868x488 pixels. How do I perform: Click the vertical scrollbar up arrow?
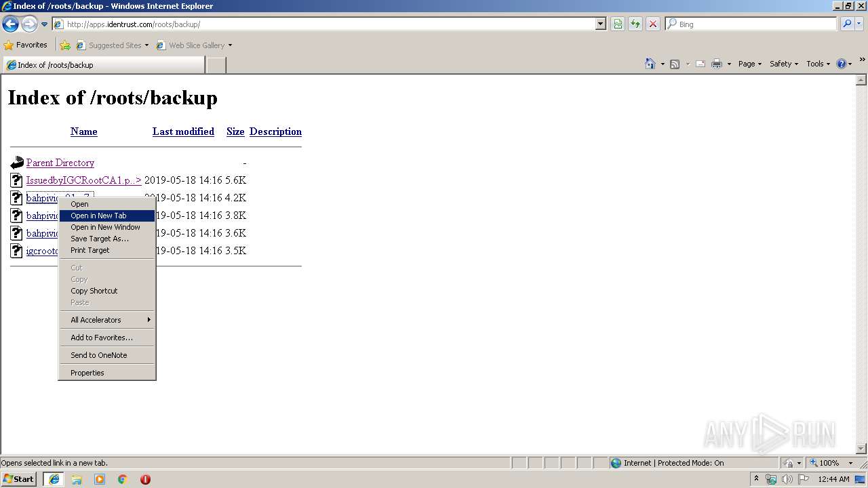pyautogui.click(x=862, y=80)
